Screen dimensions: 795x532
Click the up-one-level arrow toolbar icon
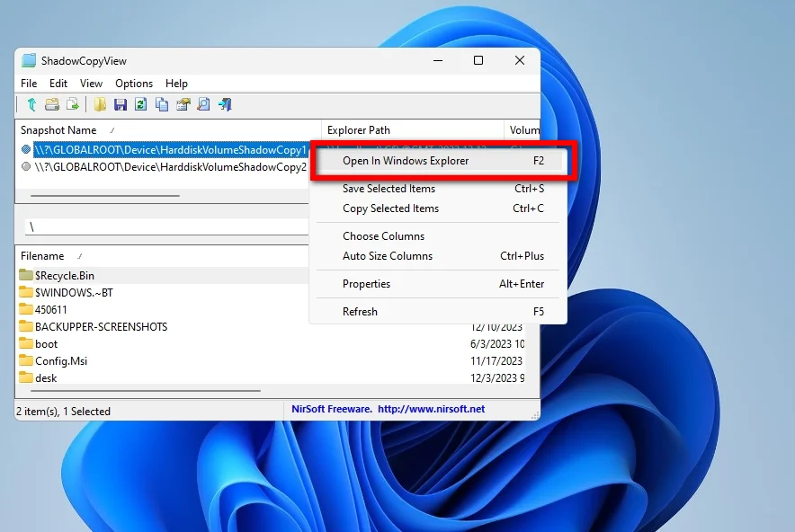pyautogui.click(x=31, y=104)
